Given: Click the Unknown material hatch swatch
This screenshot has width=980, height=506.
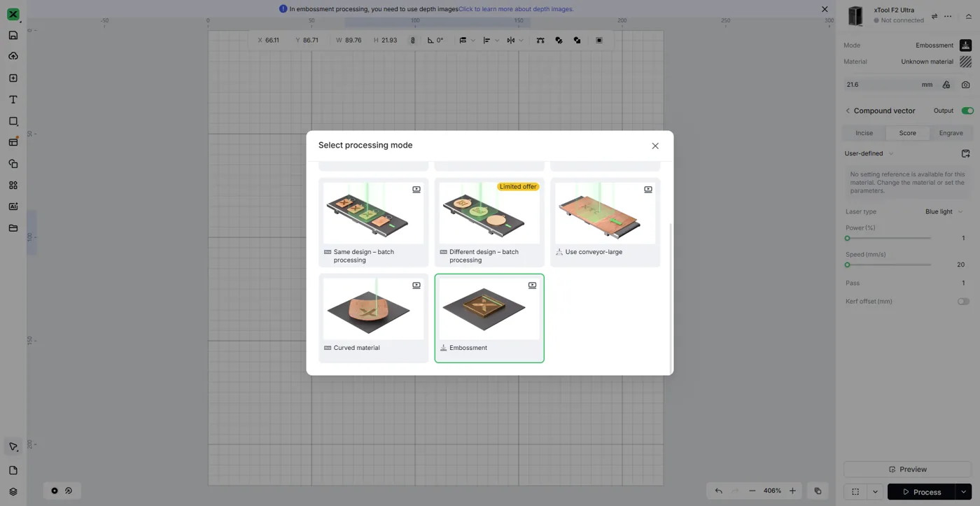Looking at the screenshot, I should (x=965, y=62).
